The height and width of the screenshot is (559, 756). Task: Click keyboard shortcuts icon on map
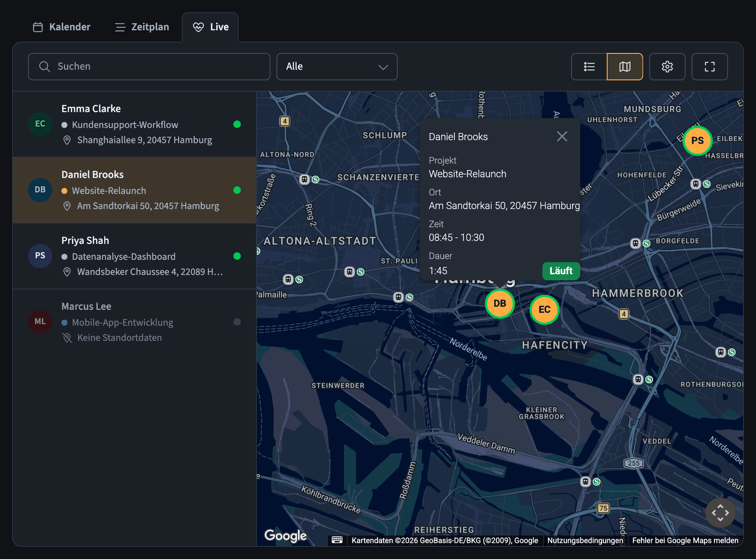[337, 540]
